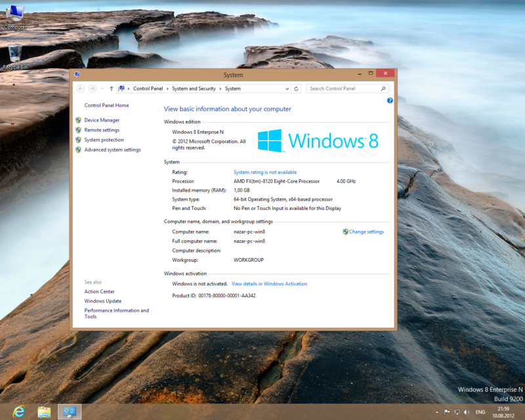This screenshot has height=420, width=525.
Task: Open recent locations dropdown arrow
Action: click(102, 89)
